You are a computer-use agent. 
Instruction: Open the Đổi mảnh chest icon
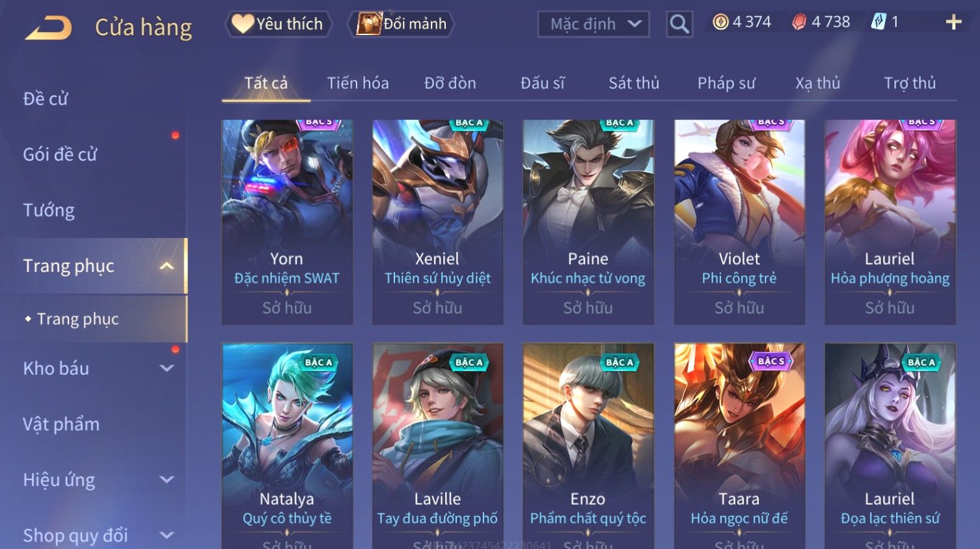pyautogui.click(x=368, y=24)
